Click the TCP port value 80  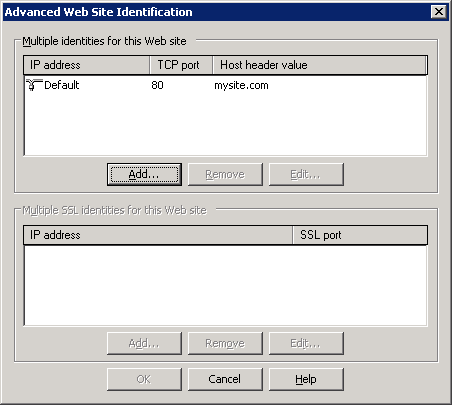pos(157,85)
